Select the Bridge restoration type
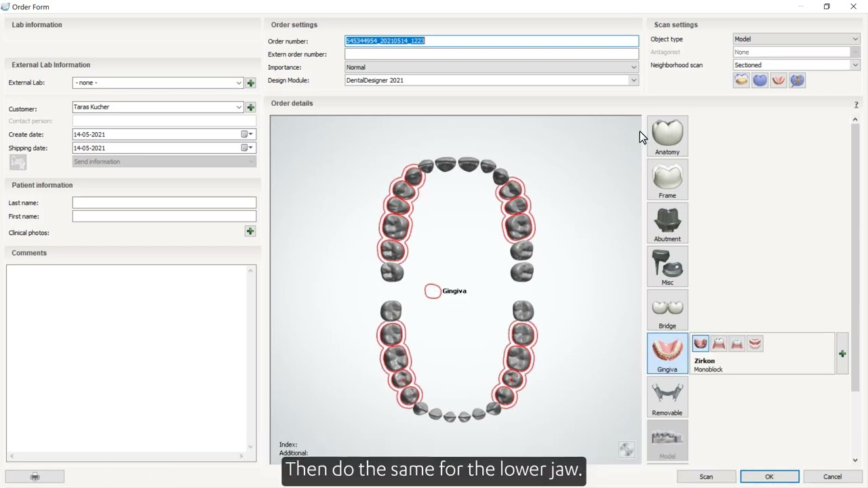The width and height of the screenshot is (868, 488). pyautogui.click(x=667, y=309)
